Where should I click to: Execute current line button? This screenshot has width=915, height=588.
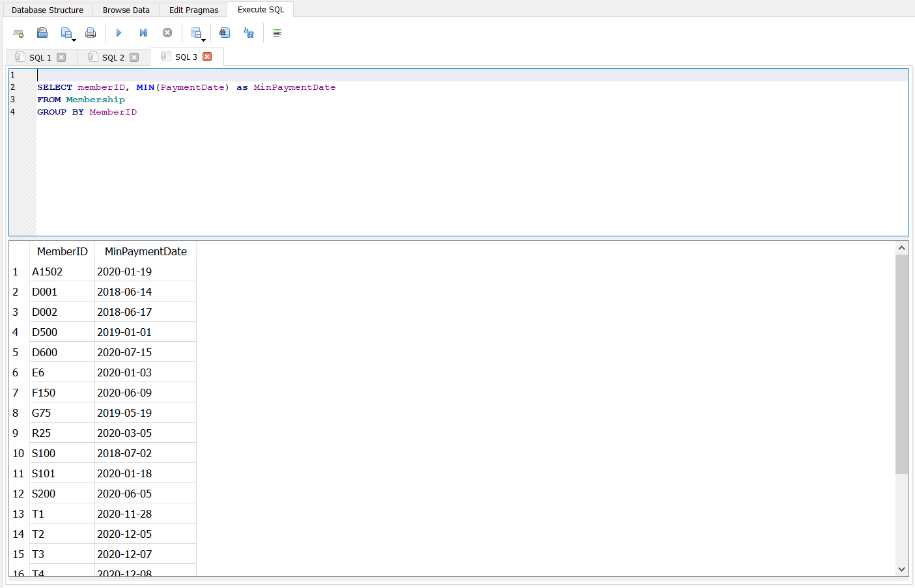coord(143,33)
